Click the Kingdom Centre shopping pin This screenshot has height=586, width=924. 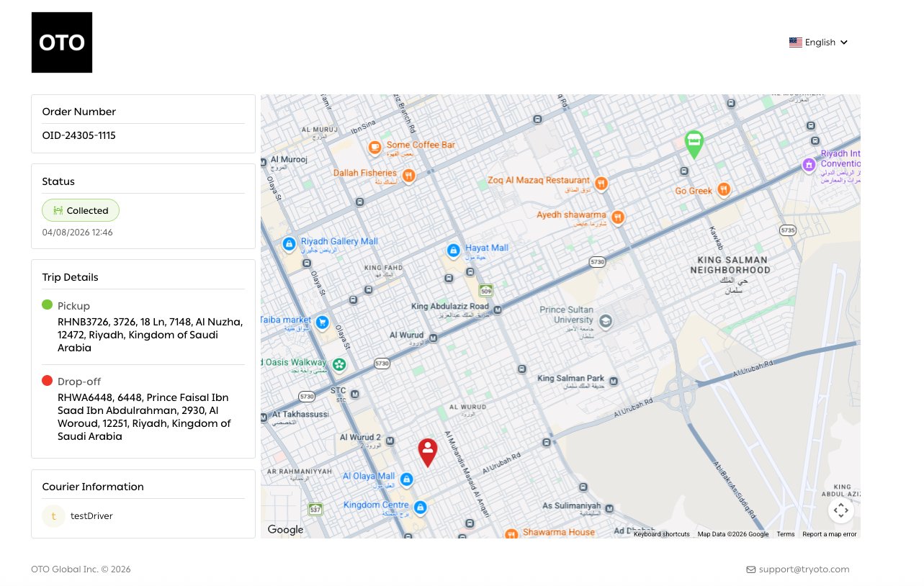pyautogui.click(x=421, y=508)
